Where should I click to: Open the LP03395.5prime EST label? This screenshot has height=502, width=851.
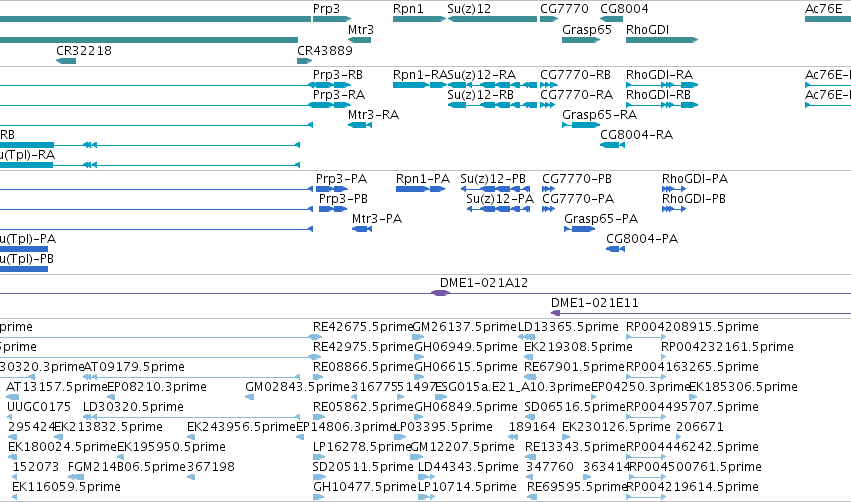click(443, 428)
